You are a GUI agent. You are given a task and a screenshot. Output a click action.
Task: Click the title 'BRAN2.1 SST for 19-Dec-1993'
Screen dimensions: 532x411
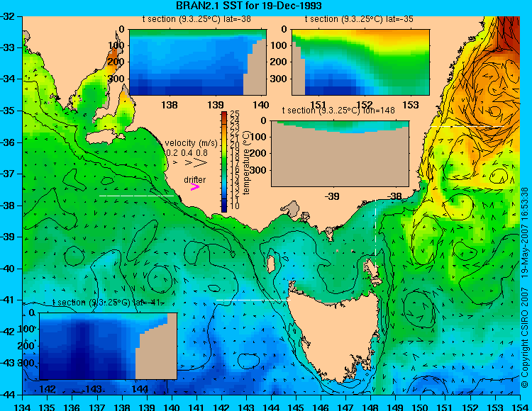(x=249, y=6)
